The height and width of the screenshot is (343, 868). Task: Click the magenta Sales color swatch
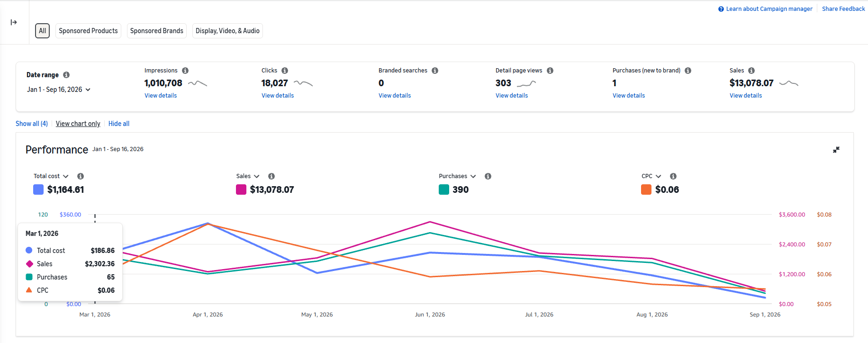pyautogui.click(x=241, y=190)
